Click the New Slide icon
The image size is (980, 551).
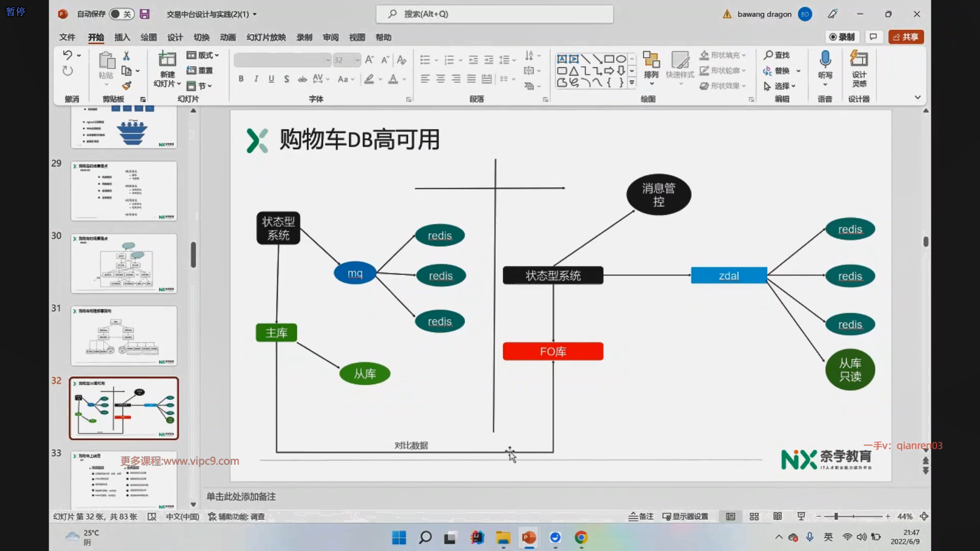click(167, 60)
